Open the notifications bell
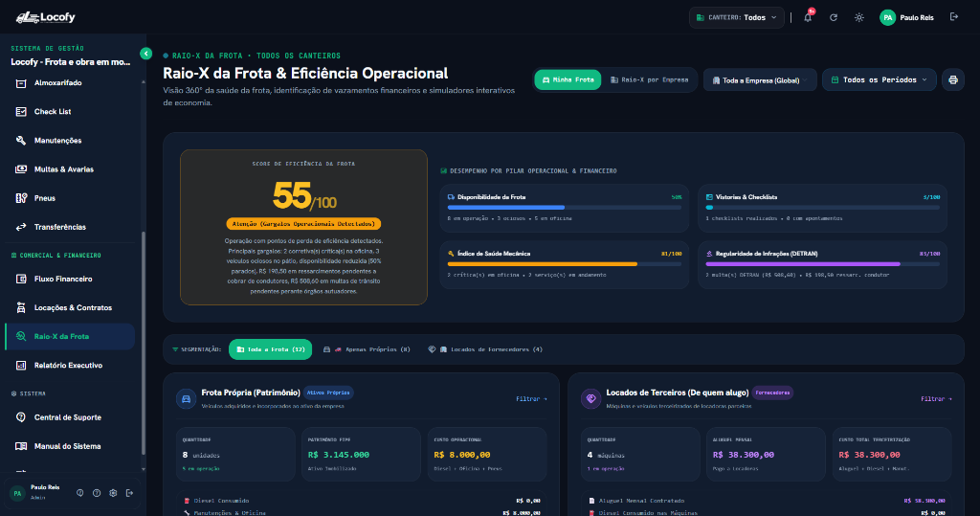This screenshot has width=980, height=516. click(808, 17)
